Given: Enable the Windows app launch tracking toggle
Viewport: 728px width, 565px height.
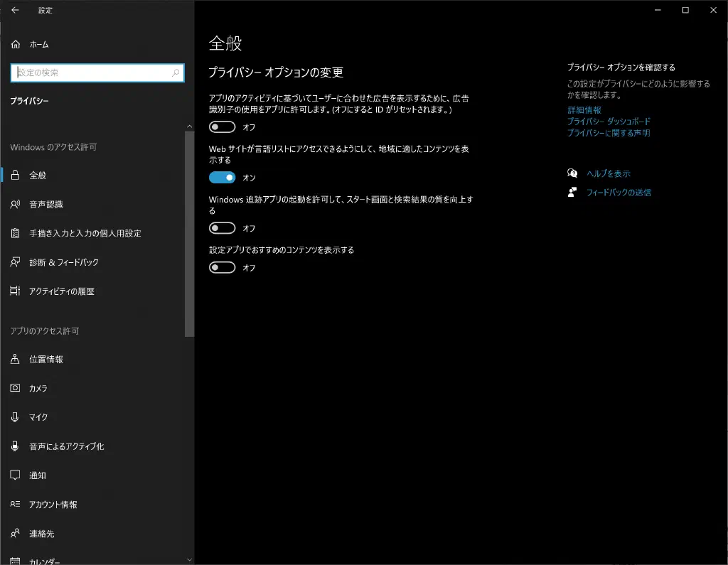Looking at the screenshot, I should [222, 228].
